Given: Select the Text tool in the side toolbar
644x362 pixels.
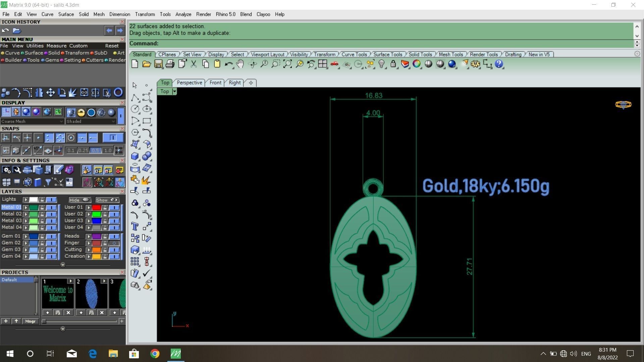Looking at the screenshot, I should [x=135, y=226].
